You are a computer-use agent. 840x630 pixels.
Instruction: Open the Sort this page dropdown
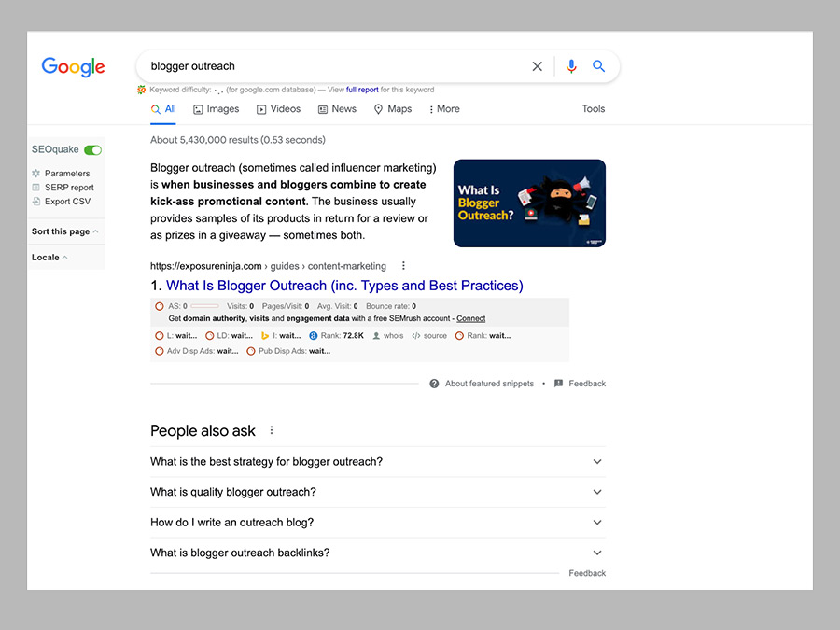pos(64,231)
